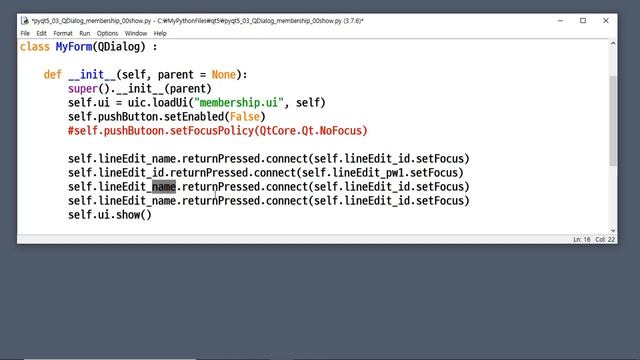
Task: Click 'self.pushButton.setEnabled' in the code
Action: point(146,117)
